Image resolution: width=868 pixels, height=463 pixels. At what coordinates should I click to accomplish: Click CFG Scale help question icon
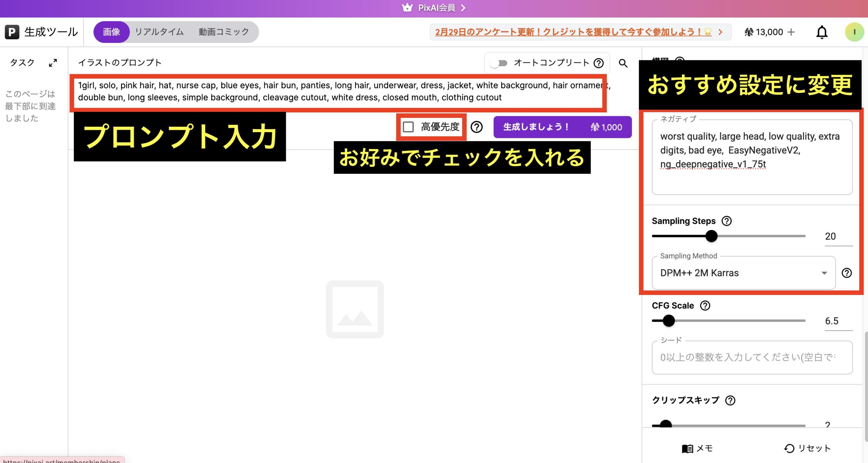pos(705,306)
